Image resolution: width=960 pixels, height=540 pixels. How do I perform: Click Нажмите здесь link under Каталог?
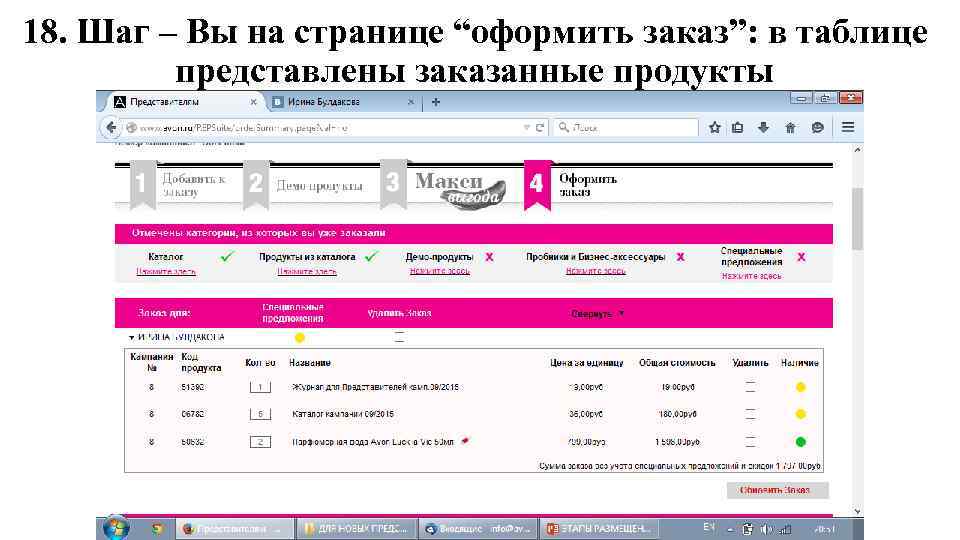tap(166, 271)
